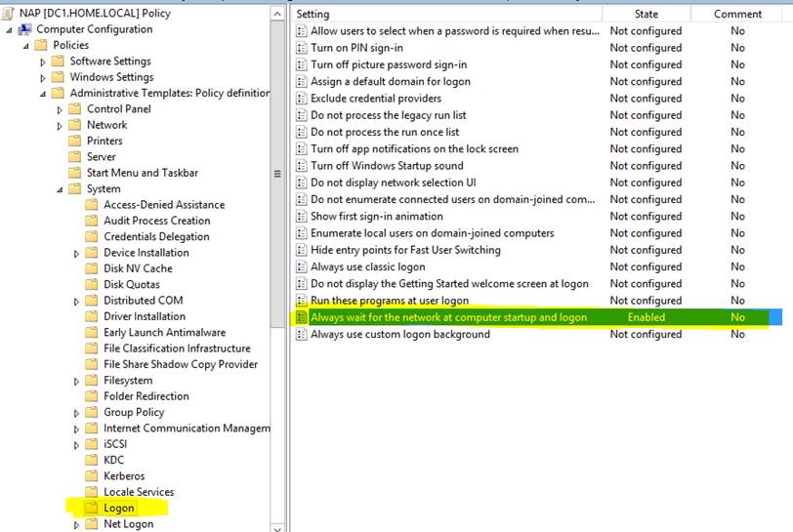Screen dimensions: 793x532
Task: Expand the Windows Settings node
Action: pyautogui.click(x=43, y=78)
